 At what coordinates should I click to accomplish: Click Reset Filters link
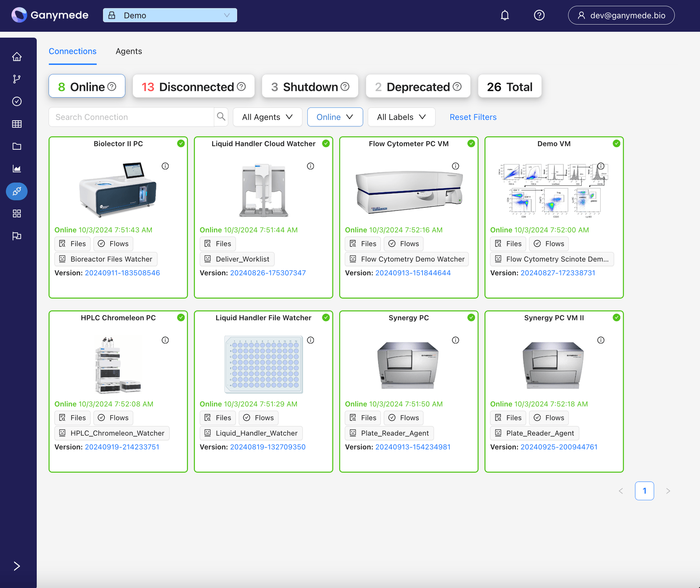click(x=473, y=117)
